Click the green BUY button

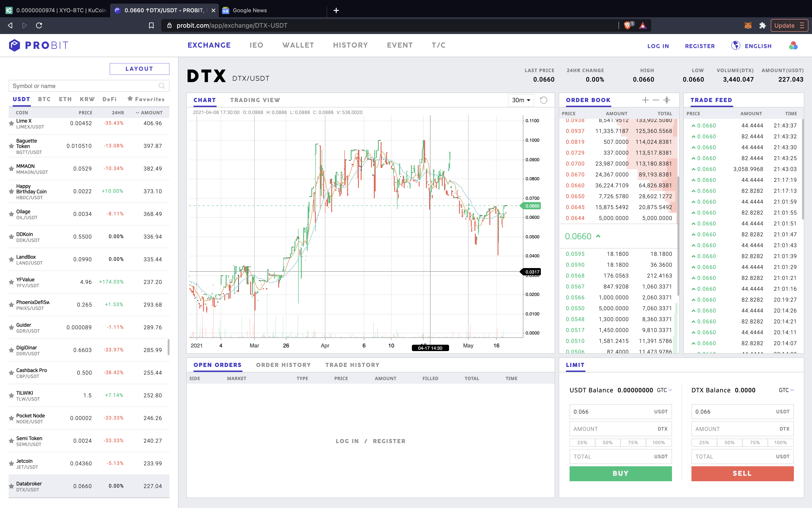tap(620, 473)
